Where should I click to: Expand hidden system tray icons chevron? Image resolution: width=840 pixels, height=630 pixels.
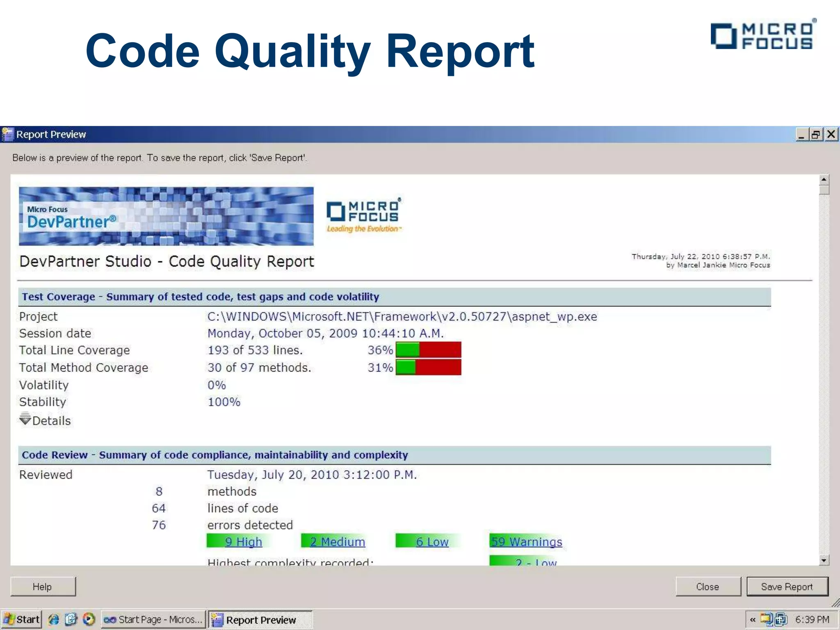click(752, 619)
